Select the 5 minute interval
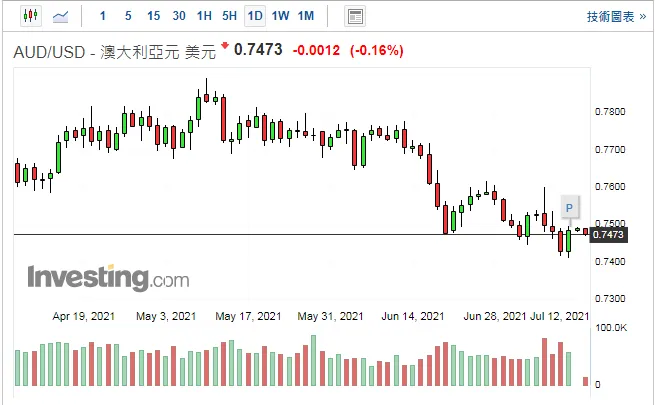 pos(128,16)
